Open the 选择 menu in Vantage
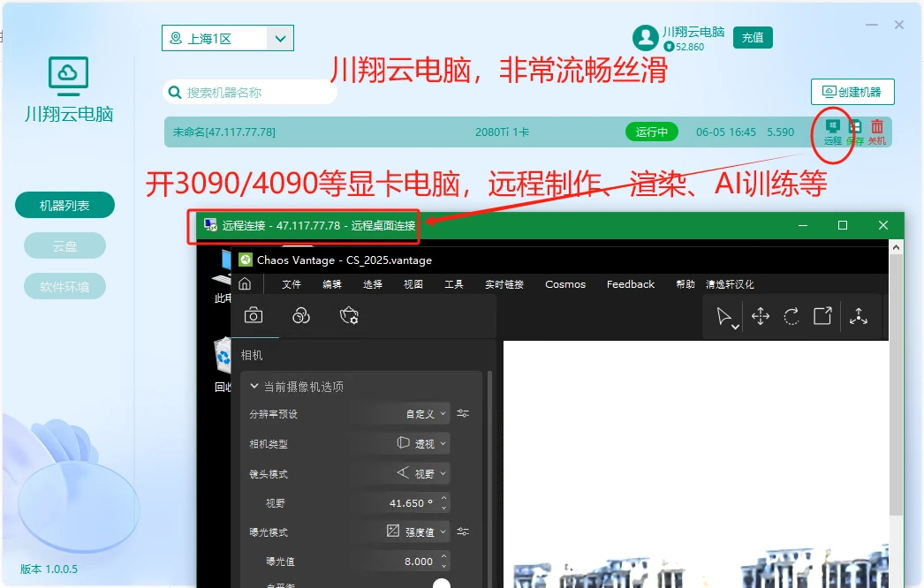924x588 pixels. 373,284
